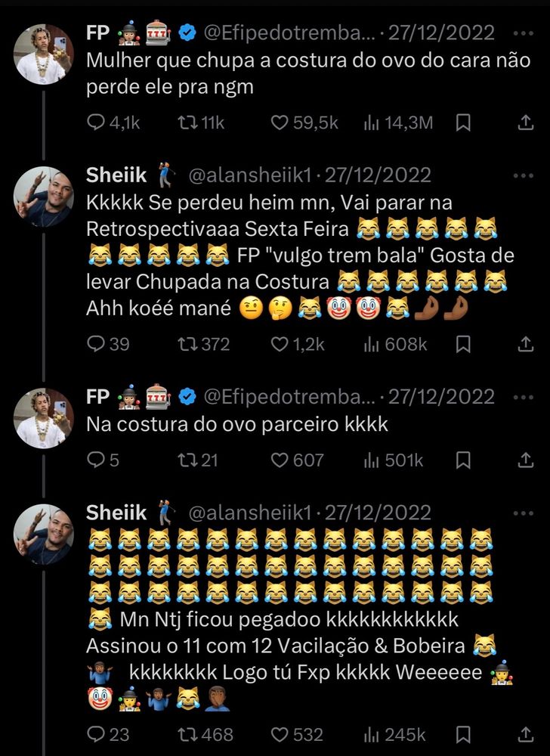The height and width of the screenshot is (756, 550).
Task: Open the @alansheiik1 handle on first Sheiik reply
Action: coord(250,175)
